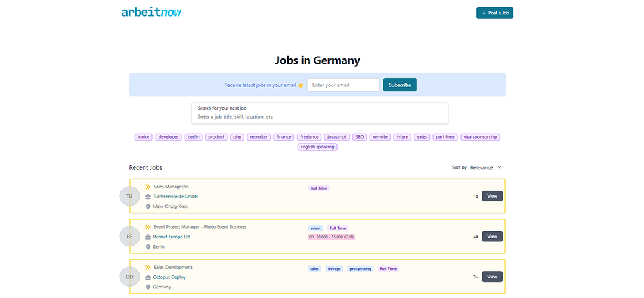The width and height of the screenshot is (644, 298).
Task: Open Turmservice.de GmbH company link
Action: [175, 197]
